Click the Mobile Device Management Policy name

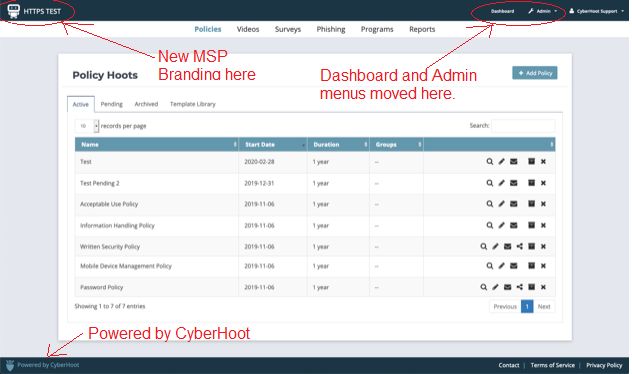(126, 266)
